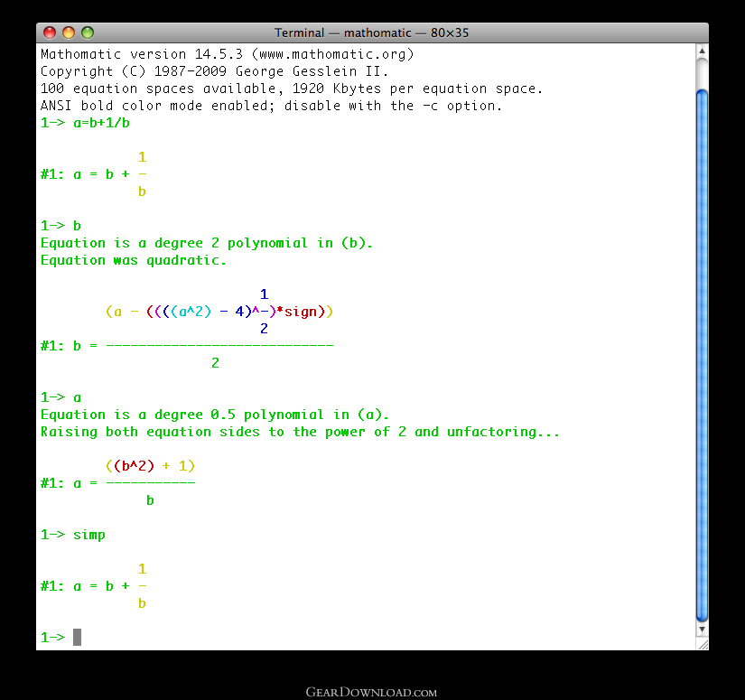
Task: Zoom the Terminal with green button
Action: click(x=88, y=33)
